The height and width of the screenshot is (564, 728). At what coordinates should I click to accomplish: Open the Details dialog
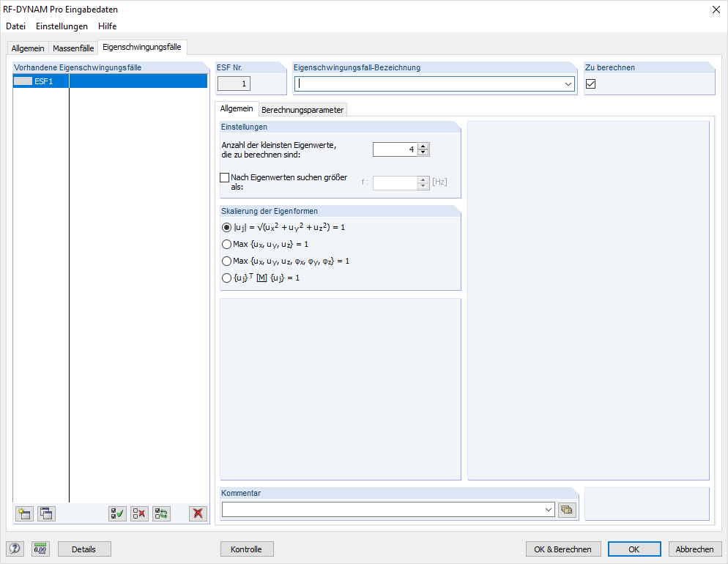point(84,549)
